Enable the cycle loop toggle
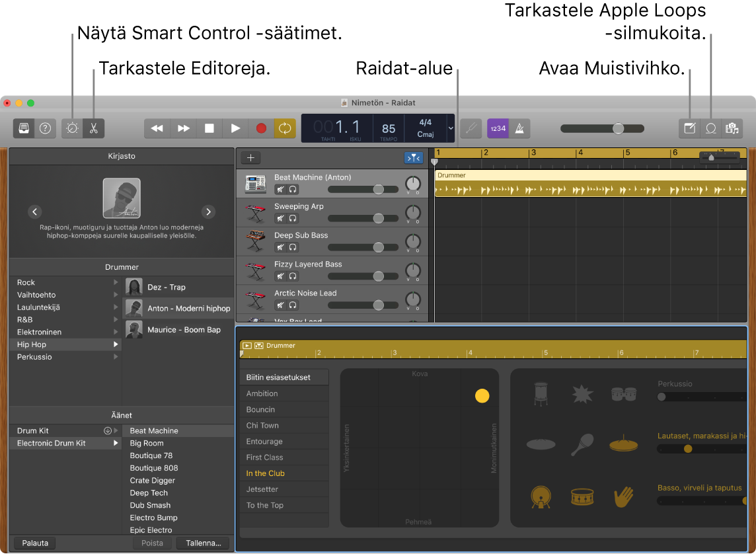 click(285, 128)
